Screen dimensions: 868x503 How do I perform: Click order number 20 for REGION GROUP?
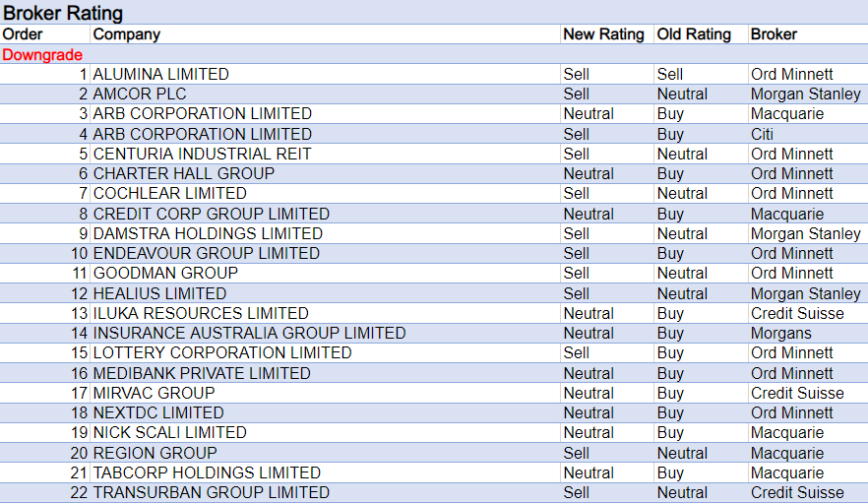pyautogui.click(x=78, y=453)
